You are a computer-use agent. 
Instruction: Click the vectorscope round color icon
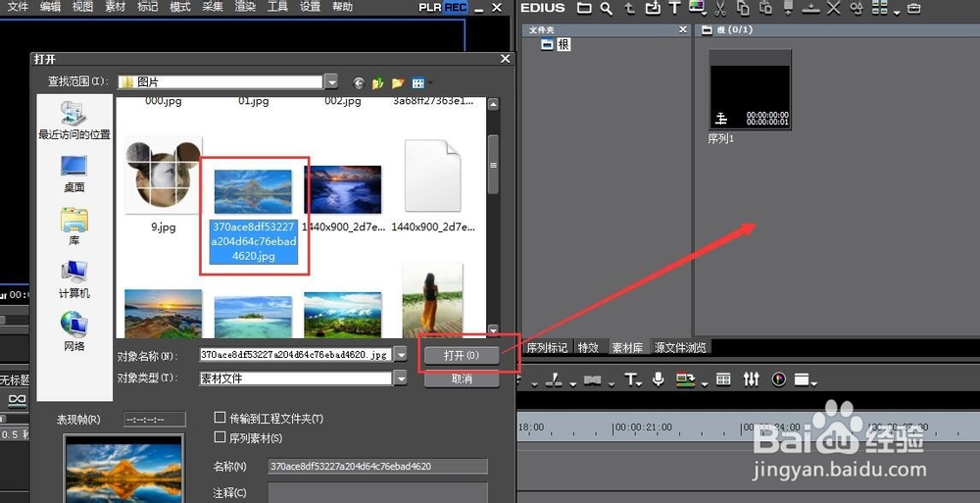tap(778, 379)
